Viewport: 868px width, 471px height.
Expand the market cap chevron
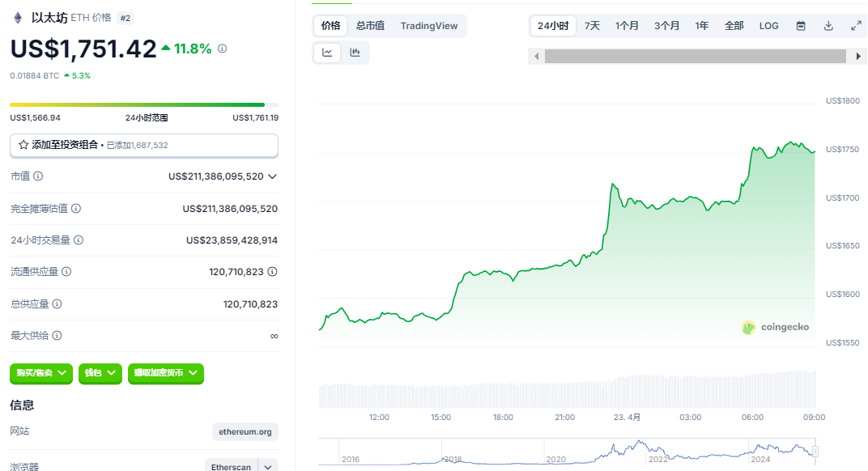[x=273, y=176]
